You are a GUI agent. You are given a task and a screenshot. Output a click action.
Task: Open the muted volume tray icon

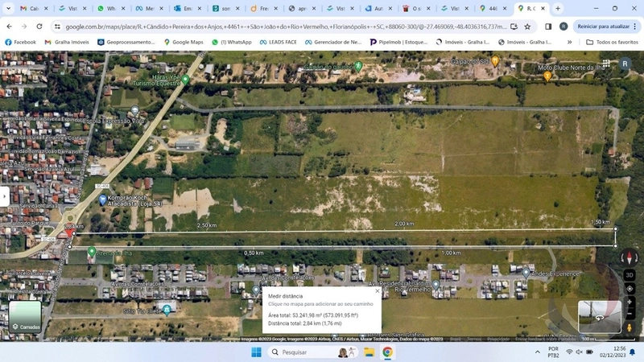(x=579, y=352)
